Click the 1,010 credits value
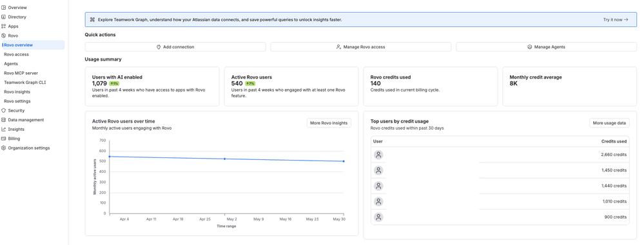This screenshot has height=245, width=644. tap(614, 201)
